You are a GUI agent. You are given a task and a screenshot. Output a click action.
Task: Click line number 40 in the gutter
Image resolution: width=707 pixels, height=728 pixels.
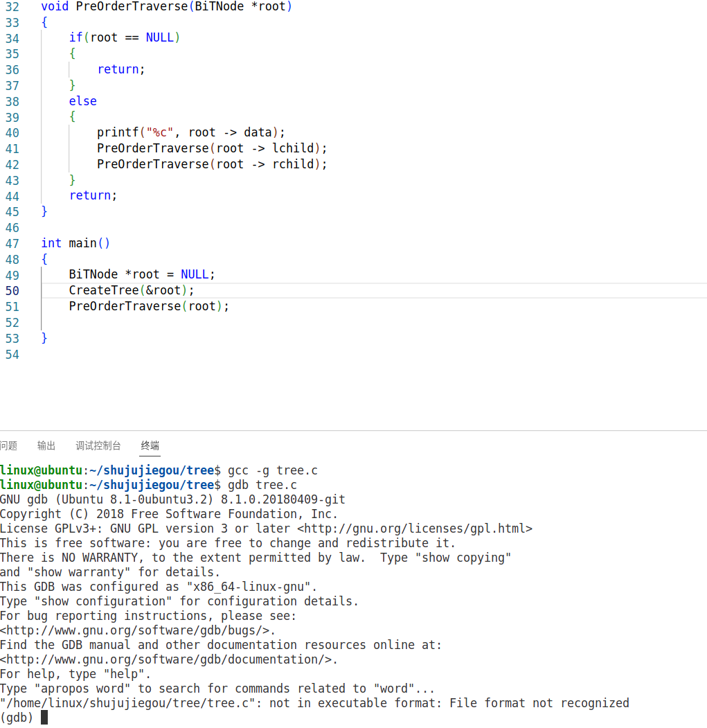(12, 133)
